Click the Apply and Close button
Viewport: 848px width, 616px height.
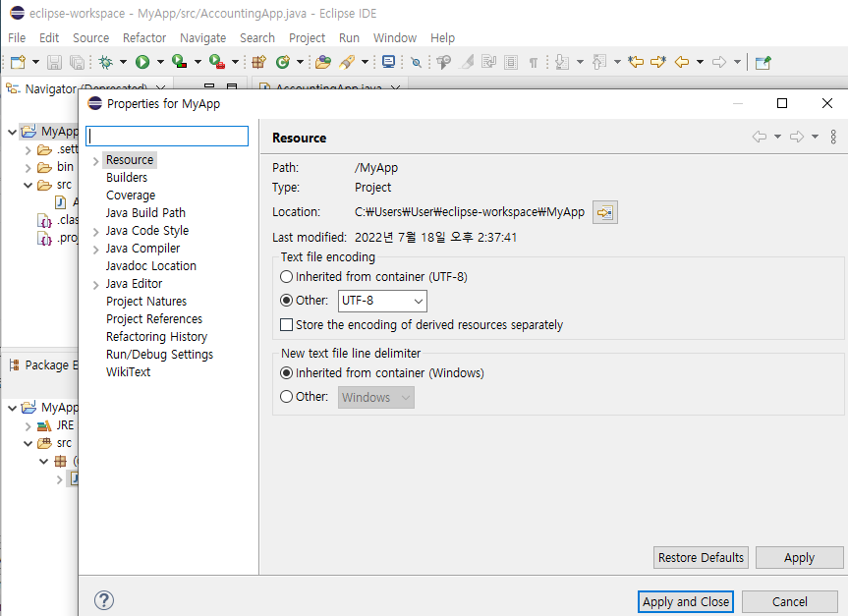click(x=686, y=601)
